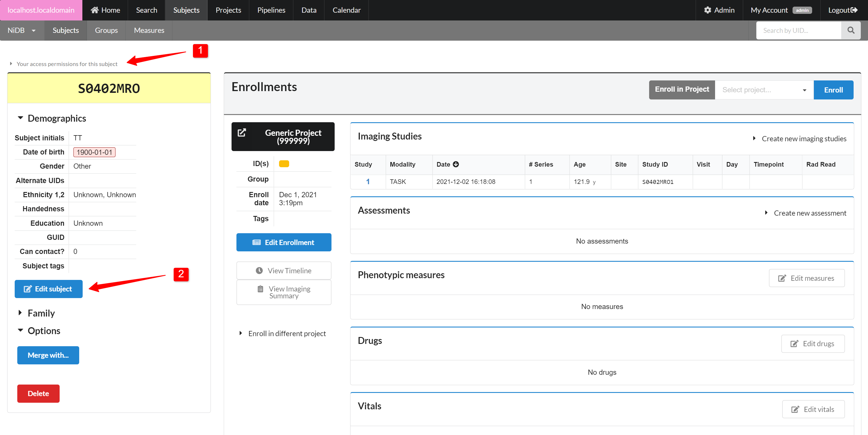Image resolution: width=868 pixels, height=435 pixels.
Task: Open the NiDB dropdown menu
Action: pos(22,30)
